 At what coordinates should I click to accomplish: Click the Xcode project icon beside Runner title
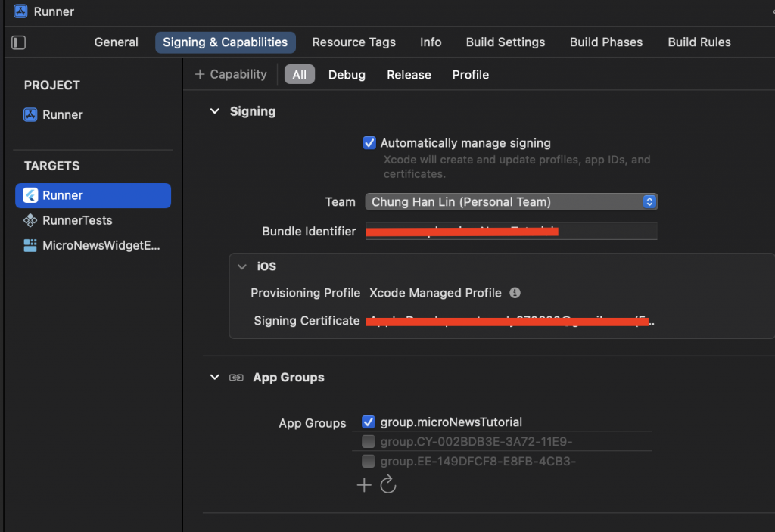(x=20, y=11)
